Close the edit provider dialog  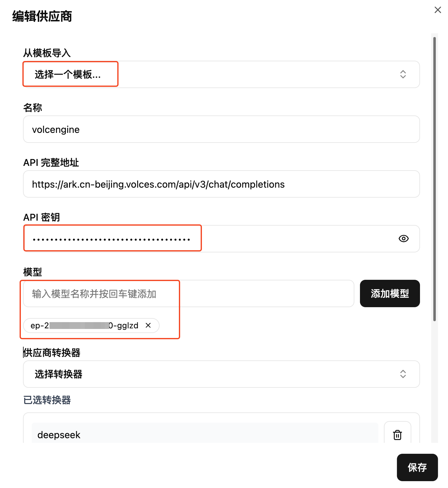(438, 10)
